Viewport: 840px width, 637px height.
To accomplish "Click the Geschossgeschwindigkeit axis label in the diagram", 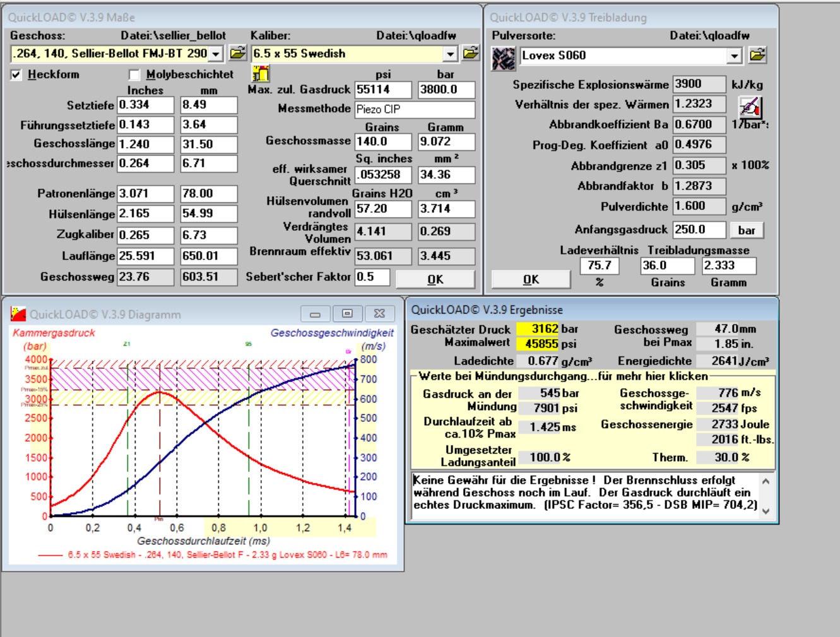I will point(332,333).
